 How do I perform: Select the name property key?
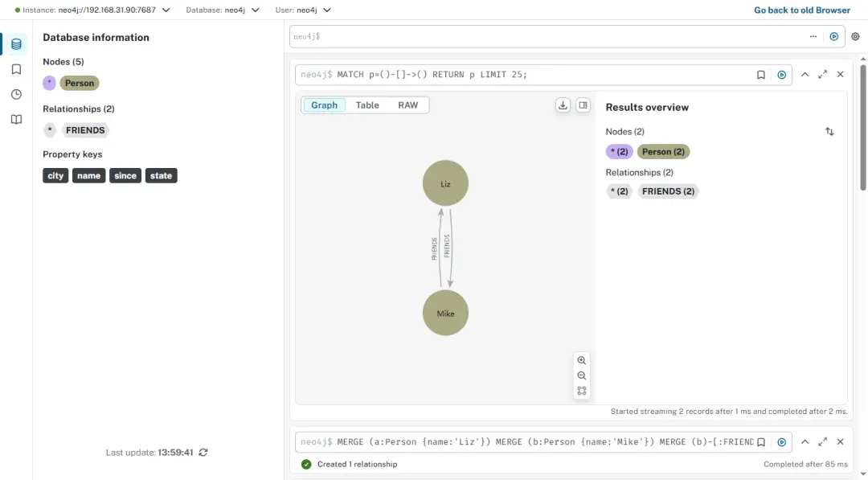pos(88,175)
